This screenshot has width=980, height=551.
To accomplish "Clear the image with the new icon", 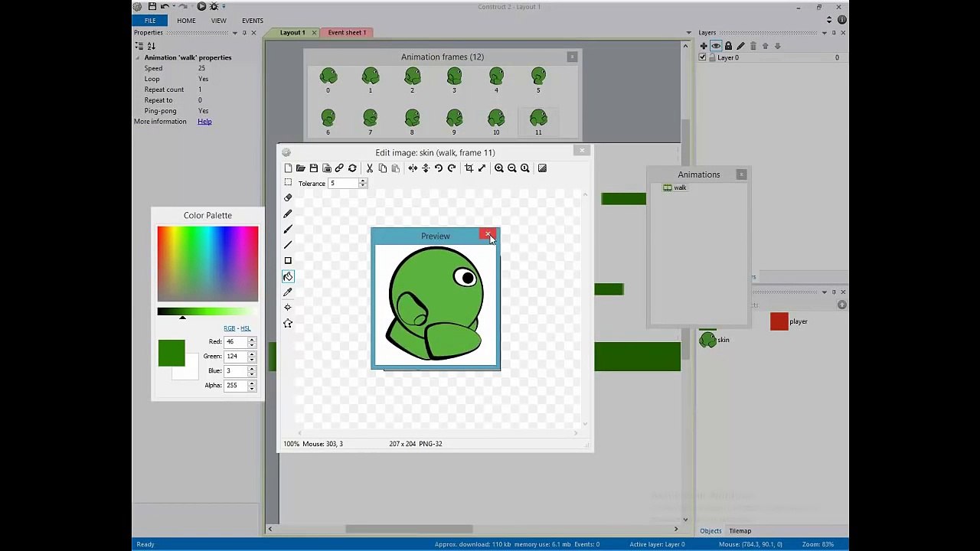I will [288, 168].
